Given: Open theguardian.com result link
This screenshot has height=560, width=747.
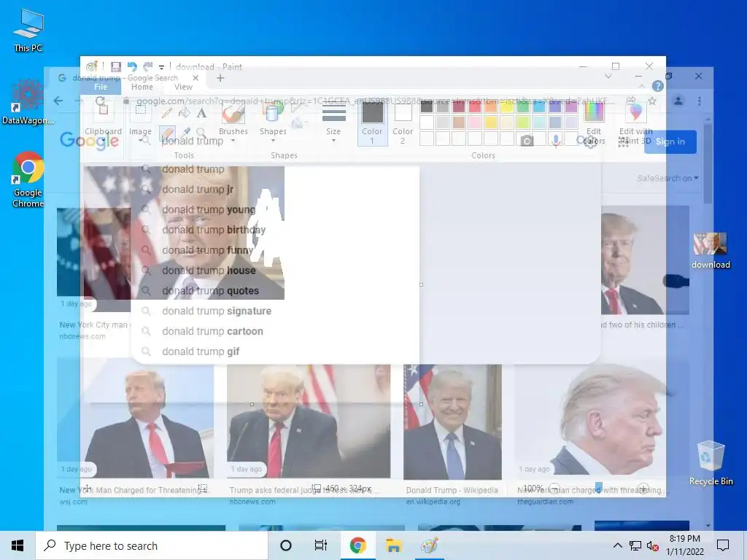Looking at the screenshot, I should tap(546, 502).
